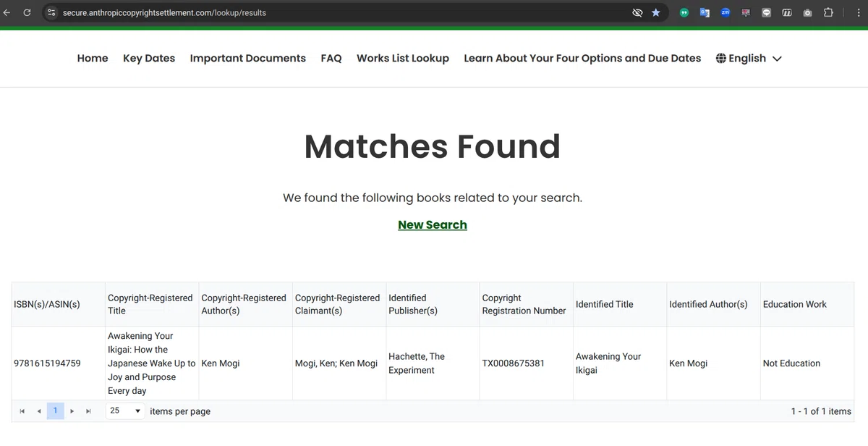Open the FAQ nav item
Screen dimensions: 868x446
coord(331,58)
